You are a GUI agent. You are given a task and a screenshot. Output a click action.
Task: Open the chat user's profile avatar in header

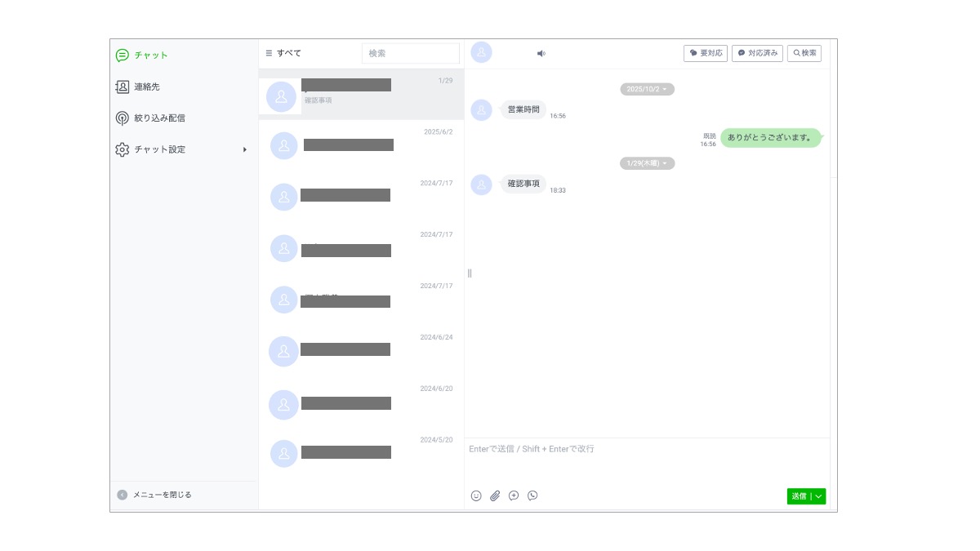482,52
